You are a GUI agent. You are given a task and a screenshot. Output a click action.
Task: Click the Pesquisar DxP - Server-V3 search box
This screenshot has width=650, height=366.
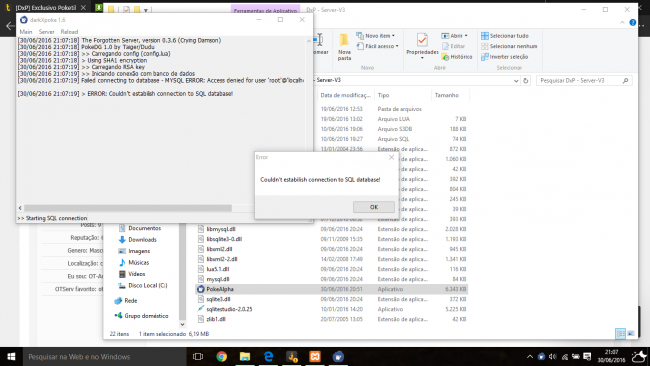[x=584, y=80]
